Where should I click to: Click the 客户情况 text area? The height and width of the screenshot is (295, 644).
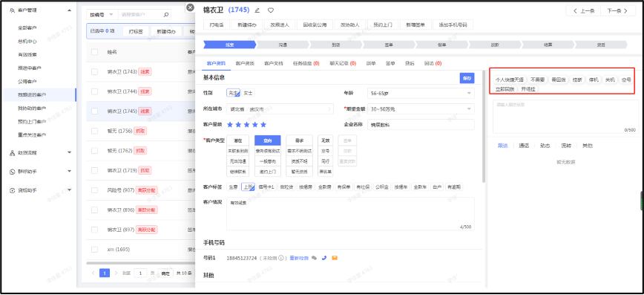point(350,213)
